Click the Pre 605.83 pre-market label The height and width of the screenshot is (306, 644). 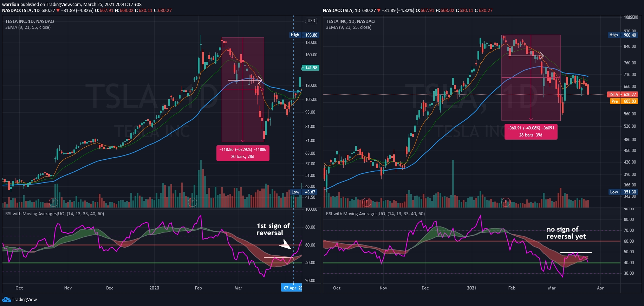click(624, 101)
